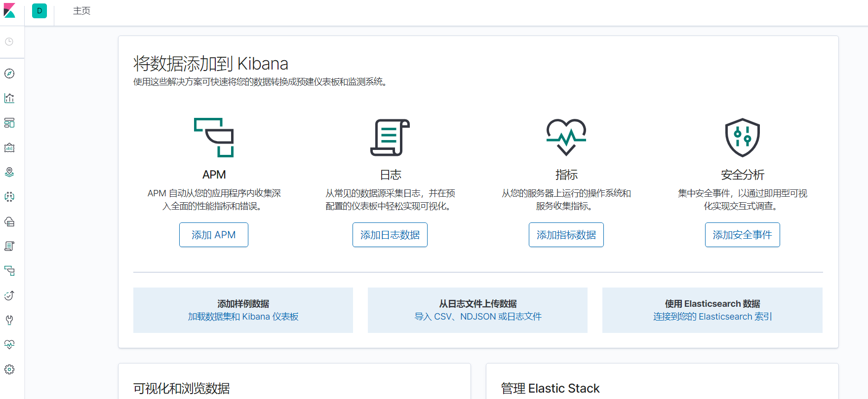Open Infrastructure icon in sidebar
Viewport: 868px width, 399px height.
point(9,221)
